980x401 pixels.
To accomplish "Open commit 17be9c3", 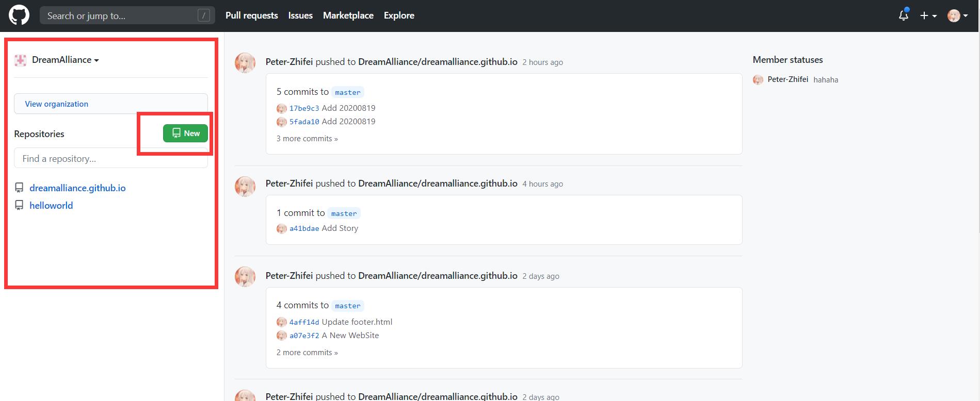I will 304,108.
